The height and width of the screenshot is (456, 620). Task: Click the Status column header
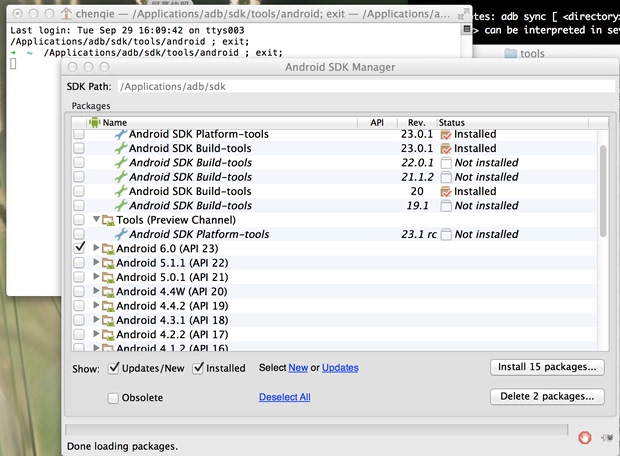tap(452, 122)
